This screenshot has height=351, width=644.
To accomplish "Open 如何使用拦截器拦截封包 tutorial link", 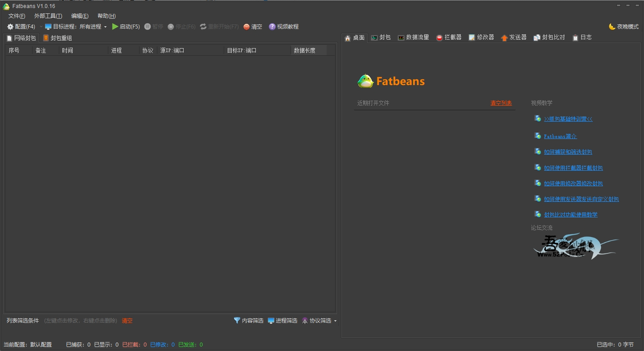I will click(573, 168).
